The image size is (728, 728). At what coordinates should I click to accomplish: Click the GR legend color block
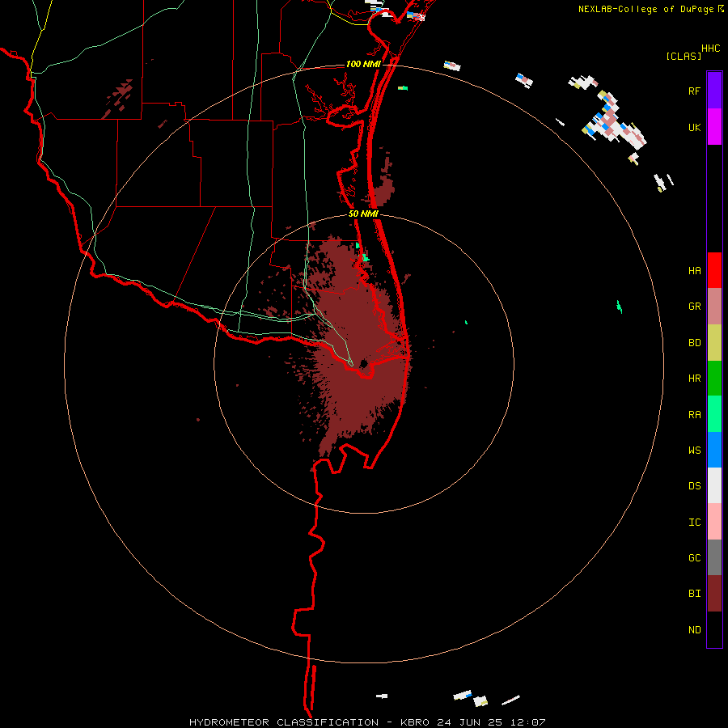pyautogui.click(x=714, y=307)
